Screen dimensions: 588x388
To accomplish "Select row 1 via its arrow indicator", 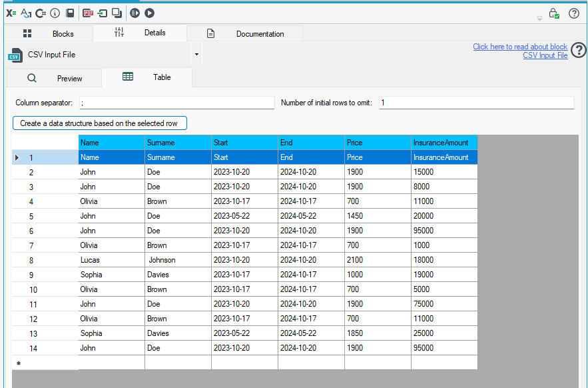I will point(17,158).
